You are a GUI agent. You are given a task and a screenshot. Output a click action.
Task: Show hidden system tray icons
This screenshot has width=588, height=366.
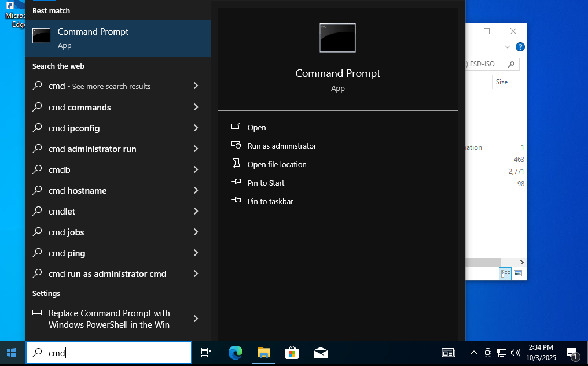tap(473, 353)
